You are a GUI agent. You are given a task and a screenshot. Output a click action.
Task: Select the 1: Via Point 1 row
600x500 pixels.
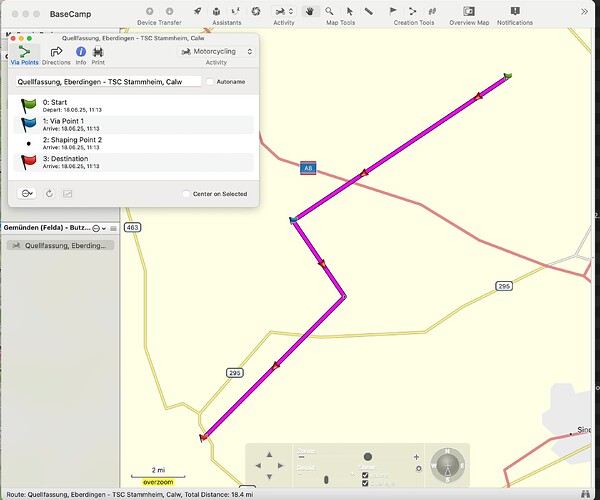pyautogui.click(x=133, y=124)
